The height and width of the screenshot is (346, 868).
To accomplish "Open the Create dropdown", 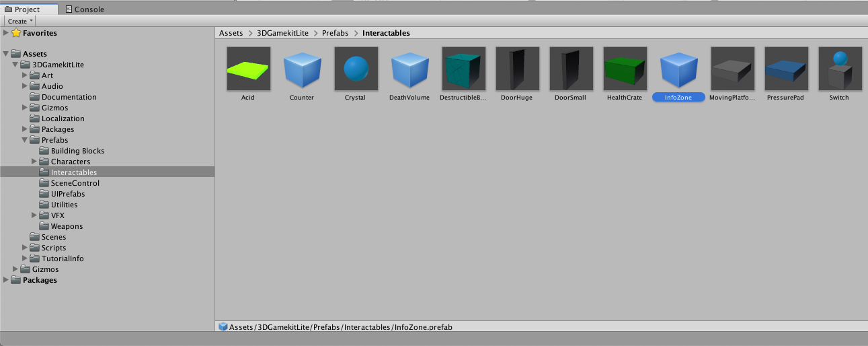I will click(20, 22).
